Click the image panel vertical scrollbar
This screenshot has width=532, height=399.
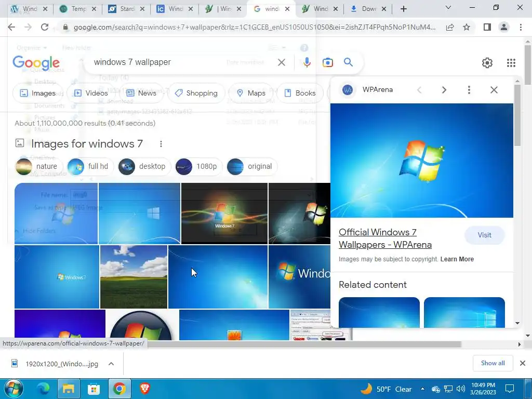(x=517, y=115)
